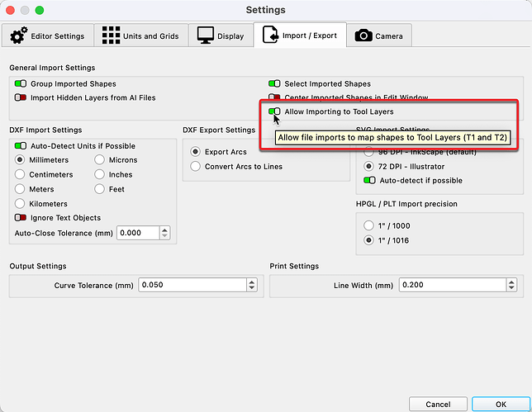The image size is (532, 412).
Task: Select 1" / 1016 HPGL precision
Action: tap(368, 240)
